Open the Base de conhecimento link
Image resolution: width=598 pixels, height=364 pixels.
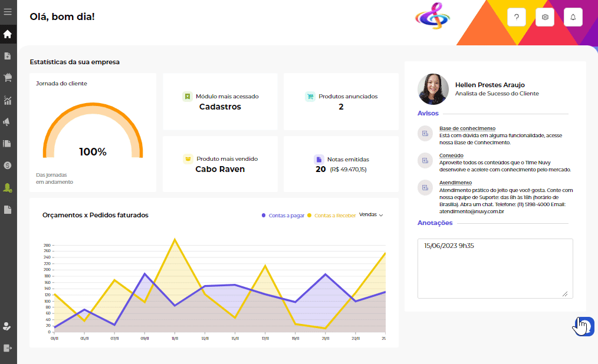coord(467,128)
